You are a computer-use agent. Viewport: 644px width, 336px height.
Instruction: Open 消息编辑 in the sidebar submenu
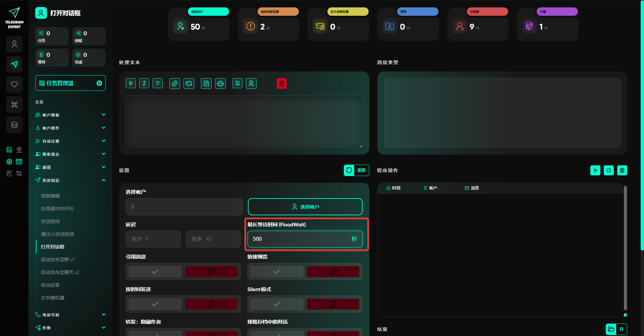(x=50, y=196)
